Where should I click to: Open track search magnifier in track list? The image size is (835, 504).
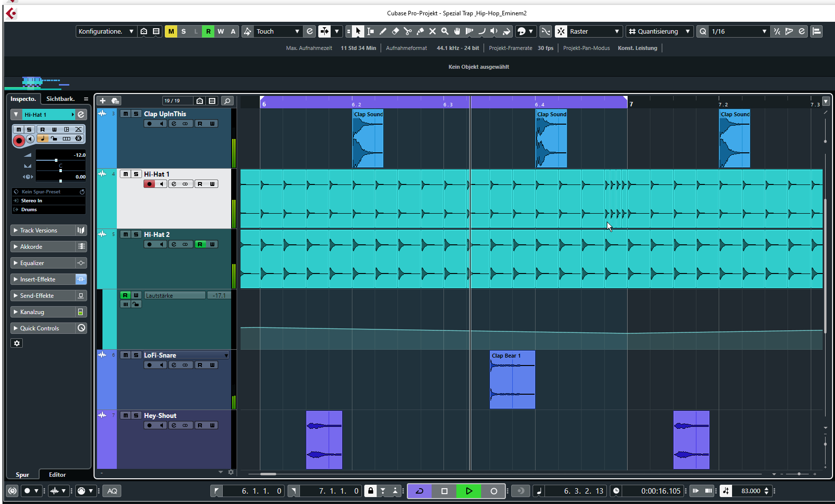pyautogui.click(x=227, y=101)
